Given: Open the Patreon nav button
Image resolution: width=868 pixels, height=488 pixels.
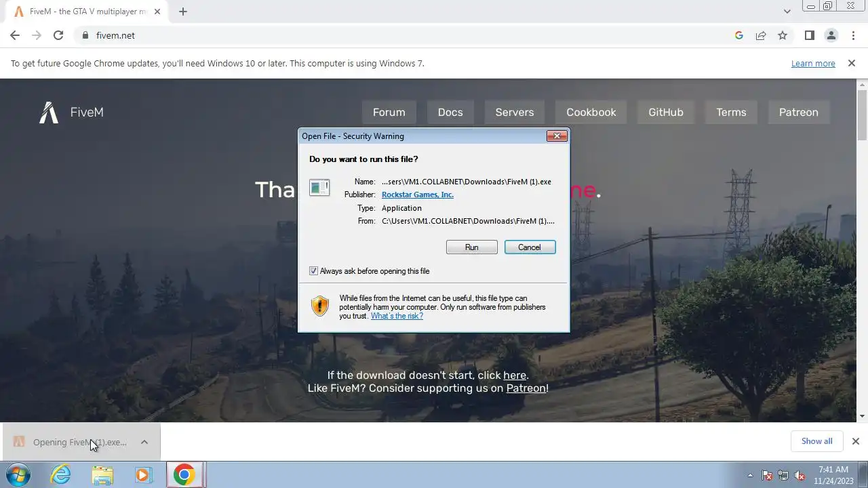Looking at the screenshot, I should click(x=799, y=113).
